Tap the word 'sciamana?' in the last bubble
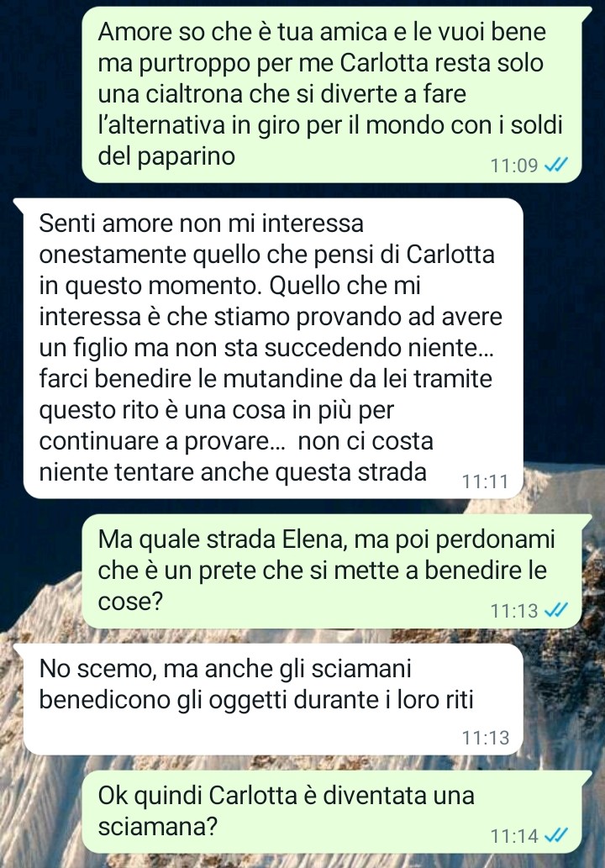The image size is (605, 868). (157, 827)
